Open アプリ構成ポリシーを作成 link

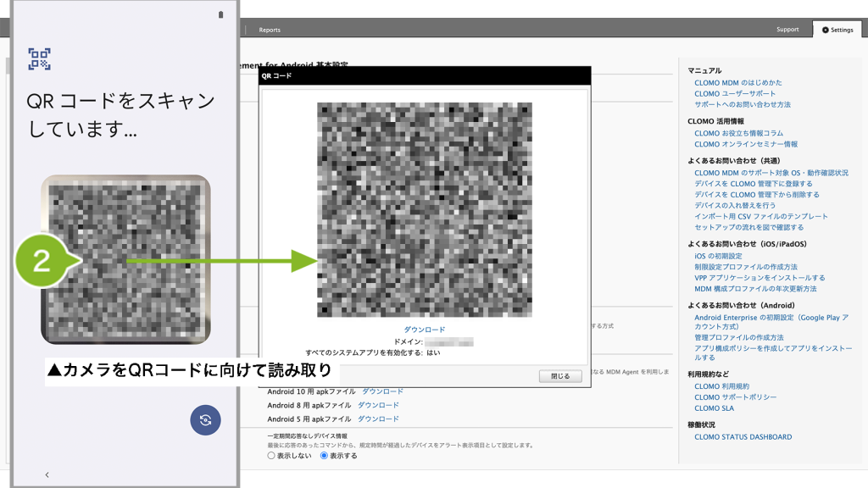pyautogui.click(x=773, y=353)
